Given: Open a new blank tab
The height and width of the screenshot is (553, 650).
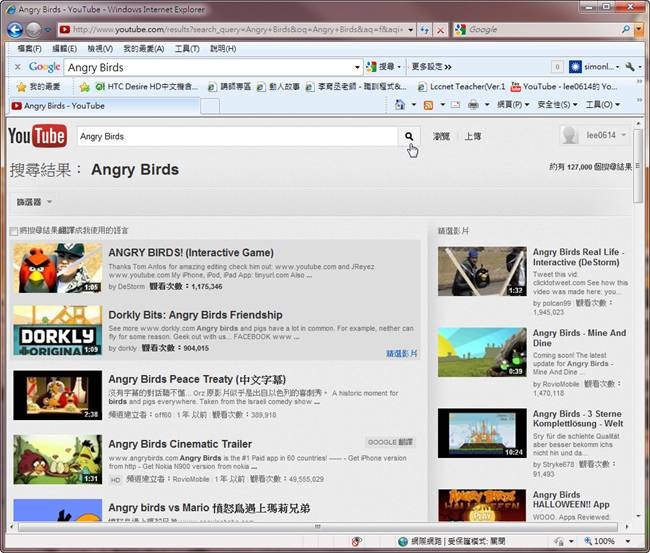Looking at the screenshot, I should [210, 106].
